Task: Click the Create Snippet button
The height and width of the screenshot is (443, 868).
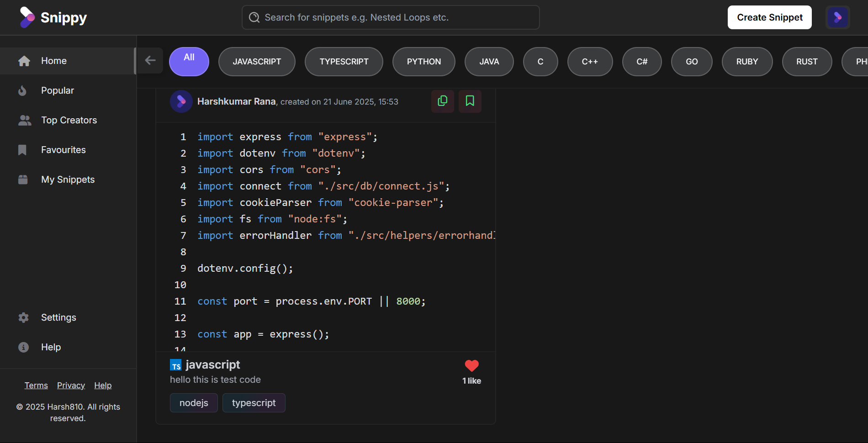Action: click(769, 17)
